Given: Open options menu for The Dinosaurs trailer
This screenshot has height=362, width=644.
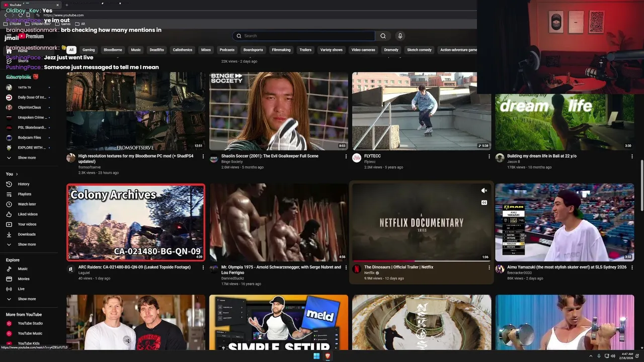Looking at the screenshot, I should (489, 267).
